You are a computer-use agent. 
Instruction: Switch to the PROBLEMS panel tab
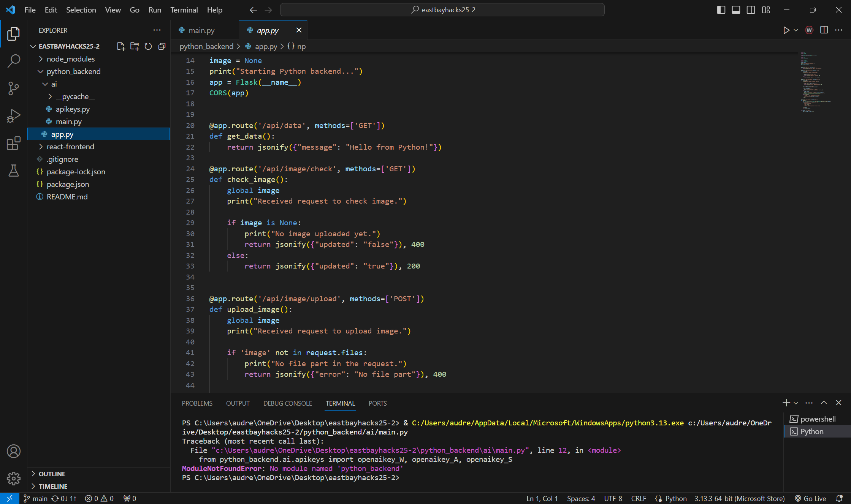click(197, 403)
